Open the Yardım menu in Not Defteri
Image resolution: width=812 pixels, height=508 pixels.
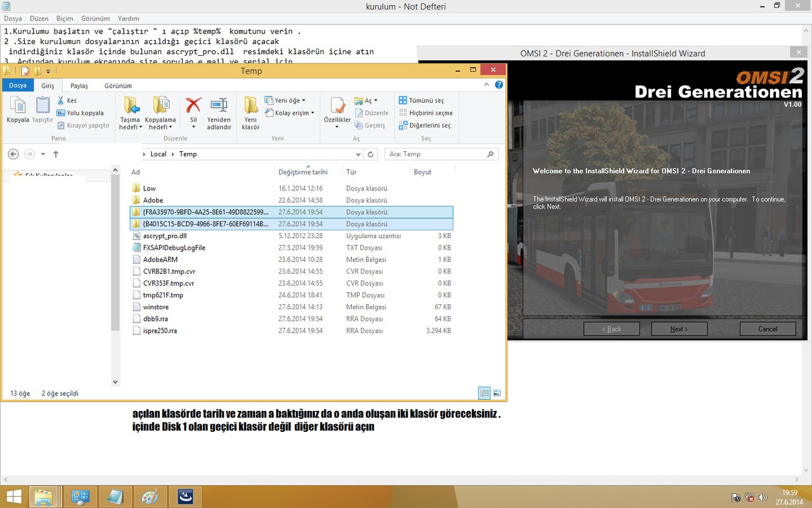click(x=129, y=19)
